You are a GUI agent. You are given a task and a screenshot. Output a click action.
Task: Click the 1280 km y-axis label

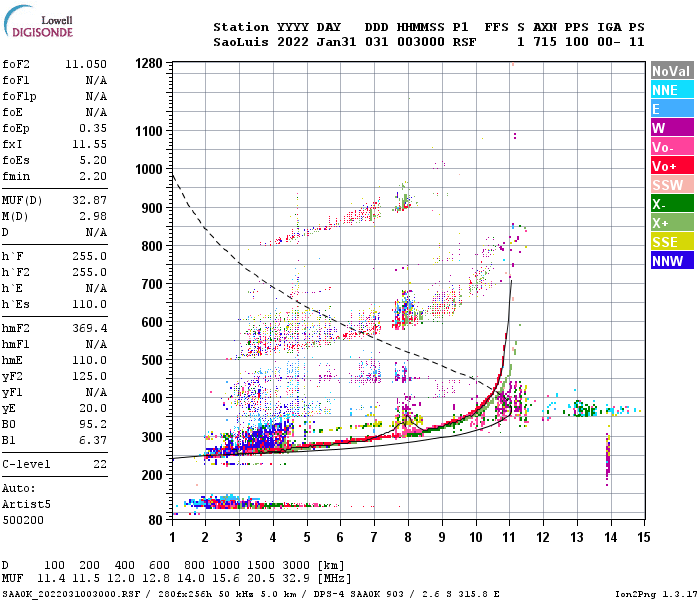149,63
